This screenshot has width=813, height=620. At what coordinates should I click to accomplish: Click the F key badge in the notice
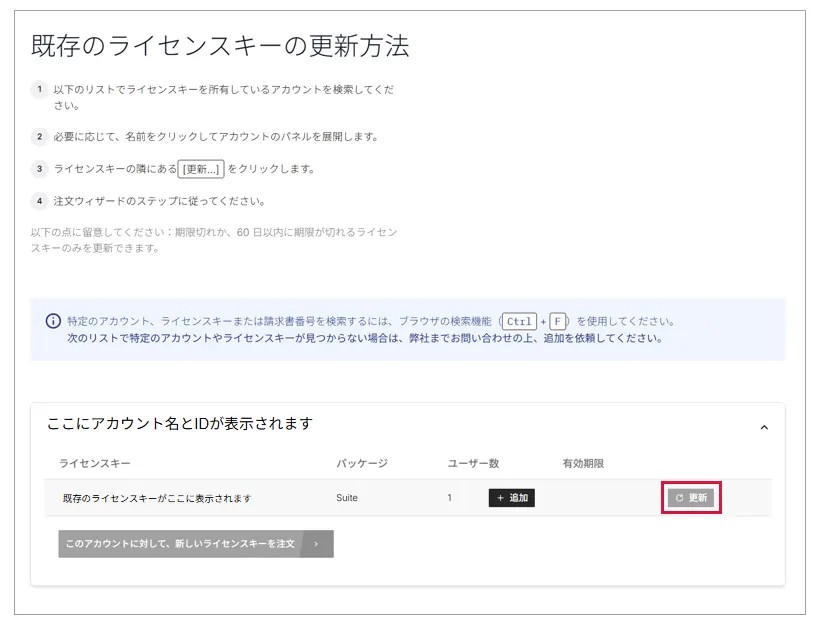pos(557,321)
